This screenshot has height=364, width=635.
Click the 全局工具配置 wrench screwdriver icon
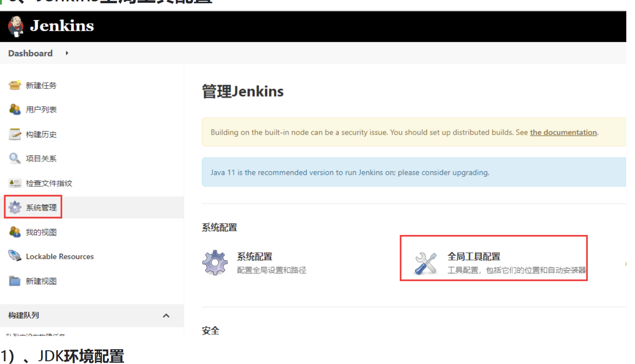tap(426, 263)
